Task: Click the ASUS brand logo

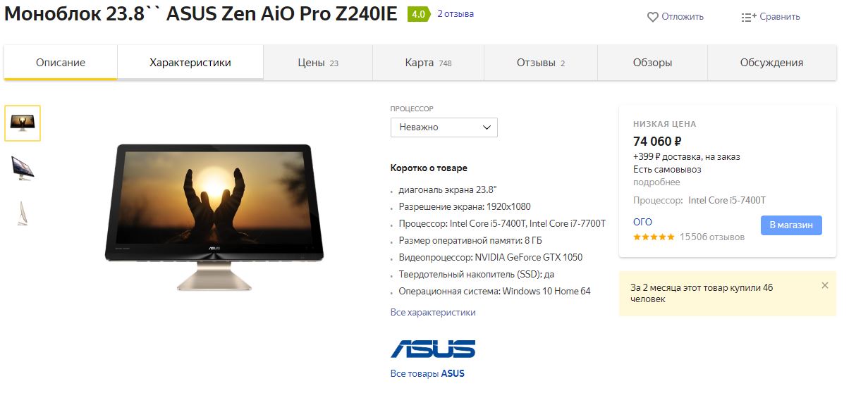Action: (433, 349)
